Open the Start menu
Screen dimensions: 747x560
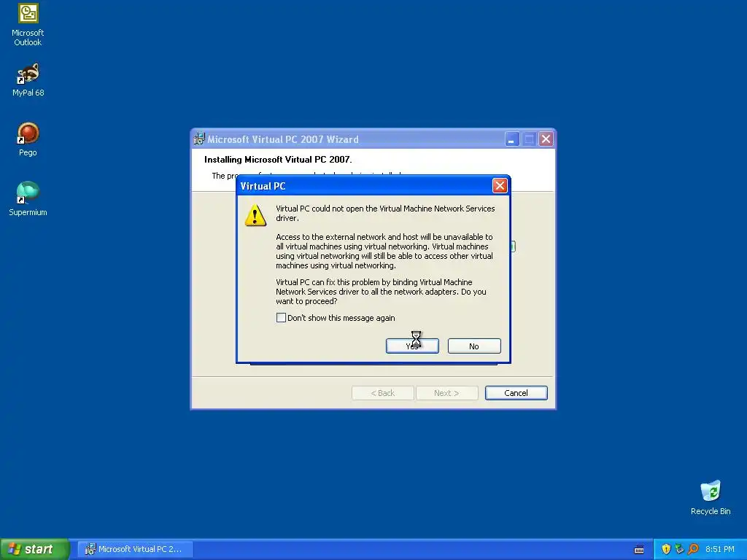34,549
